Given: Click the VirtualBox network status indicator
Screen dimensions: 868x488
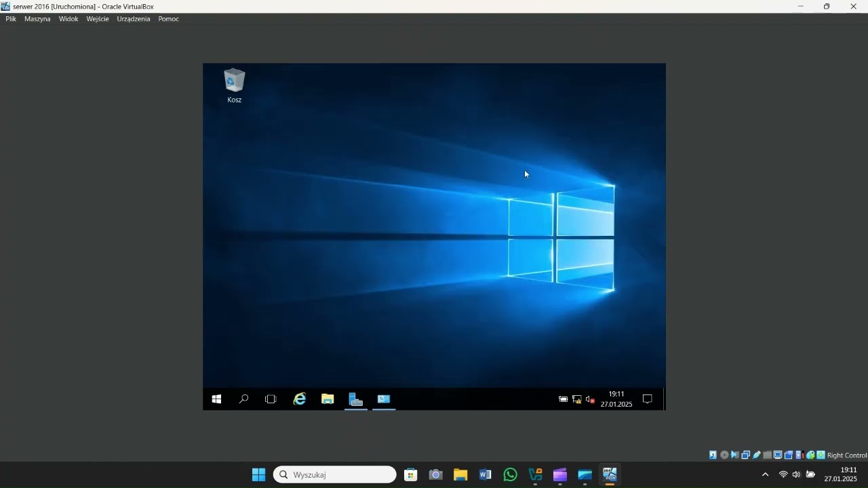Looking at the screenshot, I should (746, 455).
